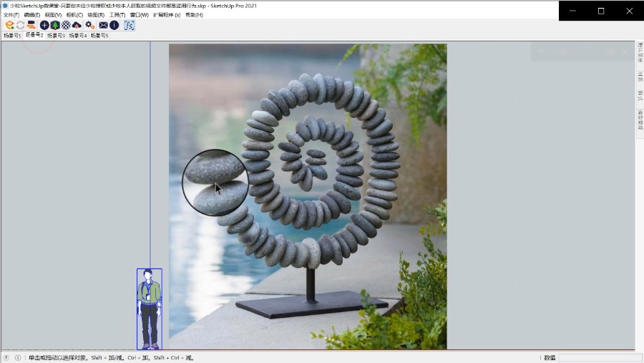Open the 相机(C) menu
Viewport: 644px width, 363px height.
click(x=74, y=15)
